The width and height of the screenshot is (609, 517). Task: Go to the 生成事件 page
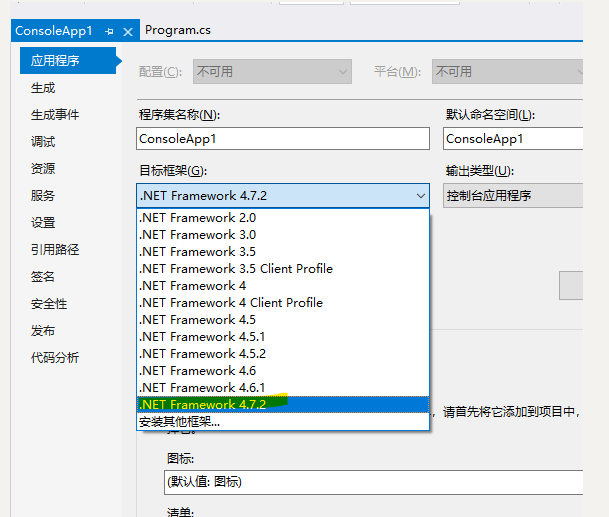point(55,115)
